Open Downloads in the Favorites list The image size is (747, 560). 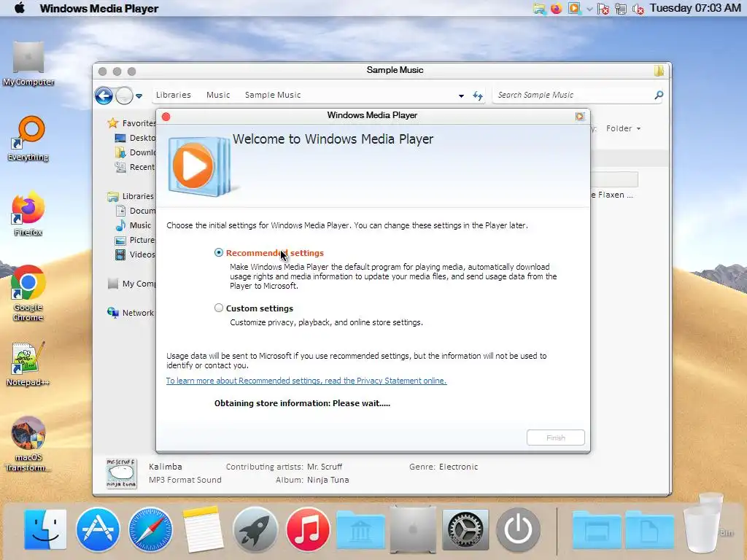pos(135,152)
